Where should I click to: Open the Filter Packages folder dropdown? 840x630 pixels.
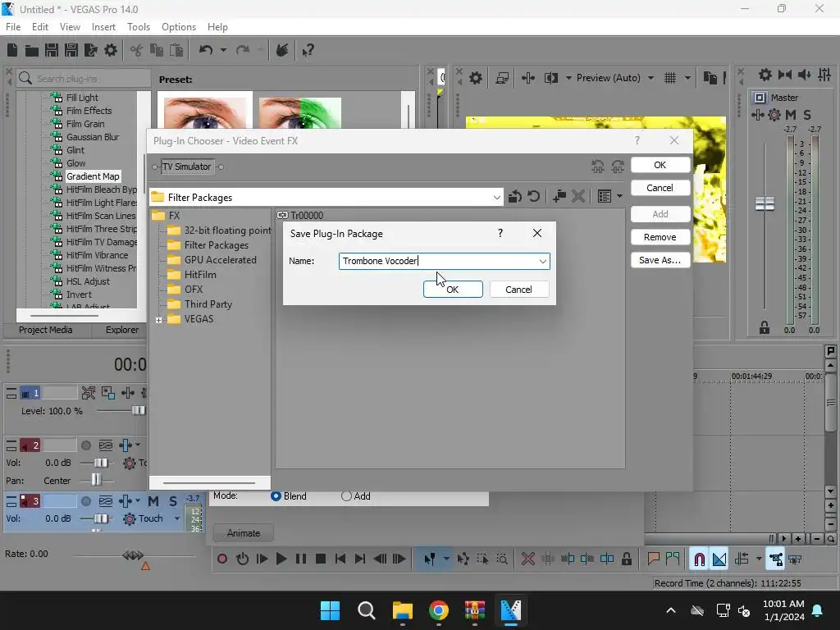tap(496, 198)
